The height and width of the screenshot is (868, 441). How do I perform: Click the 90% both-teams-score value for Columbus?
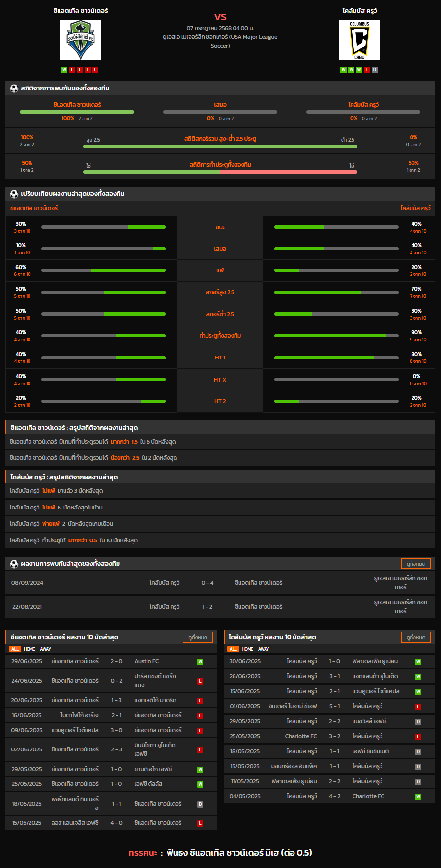coord(416,332)
